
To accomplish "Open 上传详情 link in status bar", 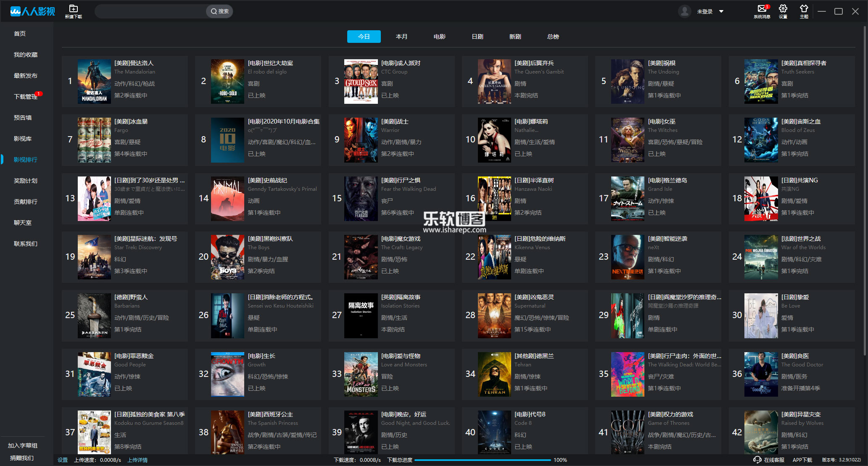I will coord(137,460).
